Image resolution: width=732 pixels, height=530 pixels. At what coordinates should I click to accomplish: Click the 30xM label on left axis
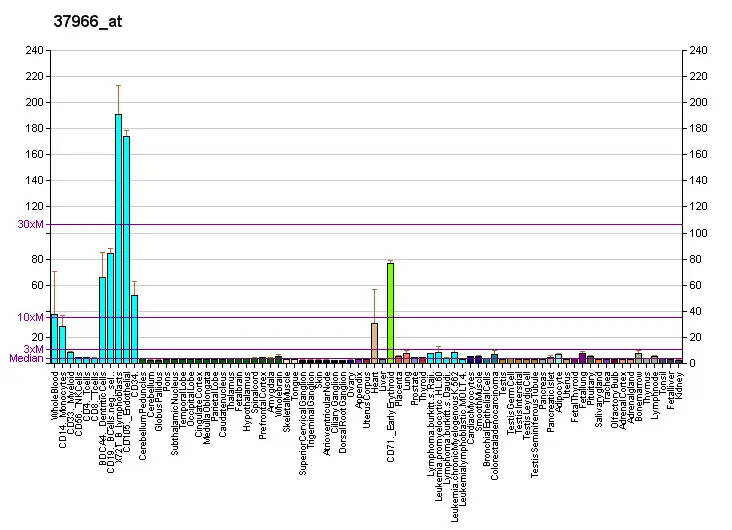31,224
